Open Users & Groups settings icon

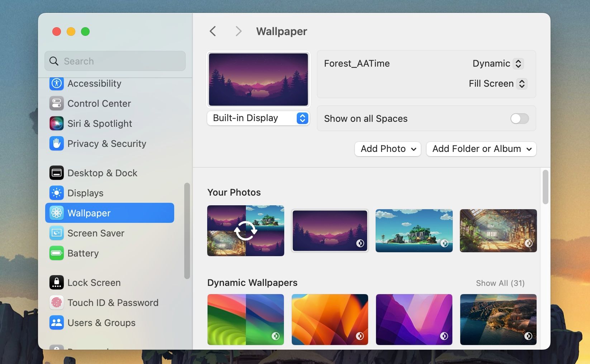[x=56, y=322]
